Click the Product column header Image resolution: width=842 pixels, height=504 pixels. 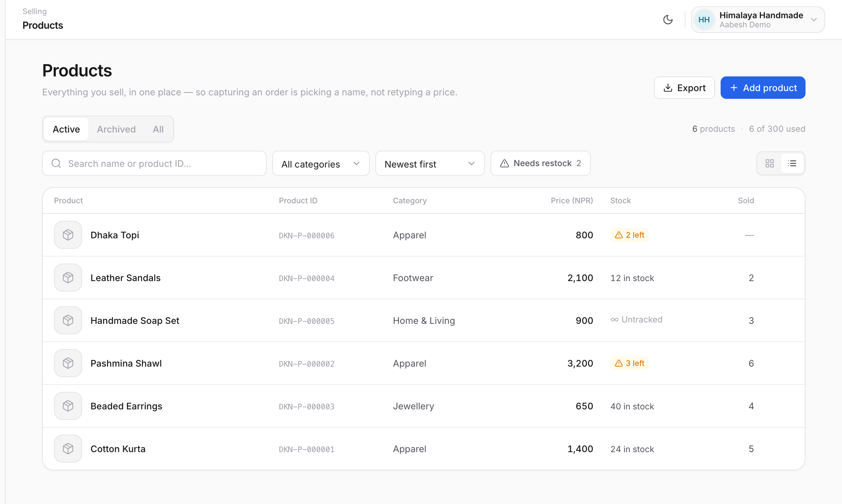68,200
